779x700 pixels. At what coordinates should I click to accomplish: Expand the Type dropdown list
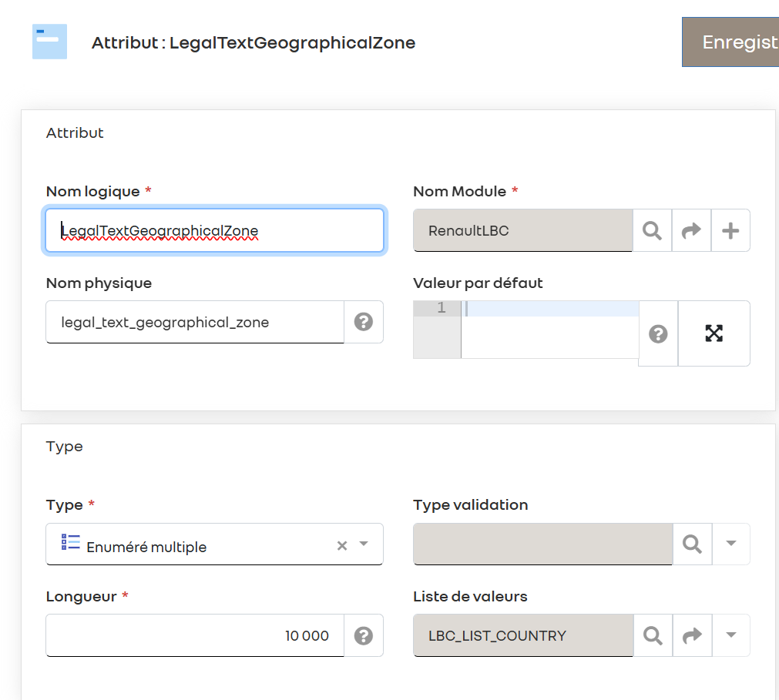point(364,544)
